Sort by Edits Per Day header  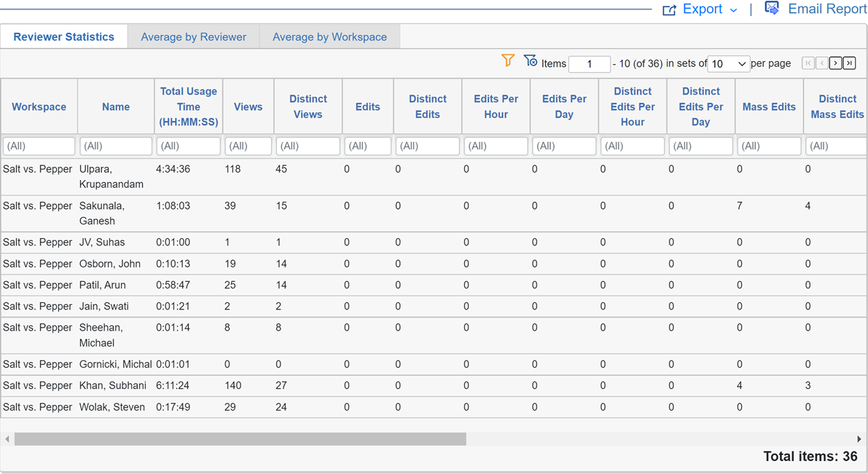tap(564, 107)
